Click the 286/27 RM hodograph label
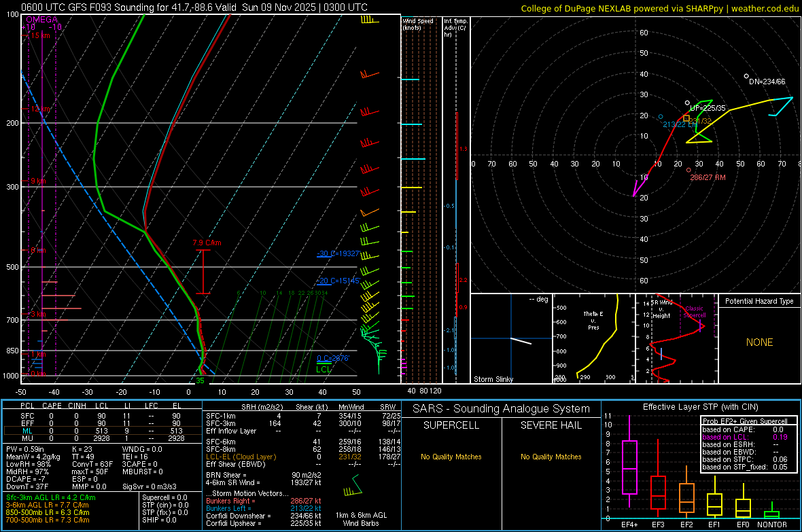Viewport: 802px width, 532px height. pos(708,177)
